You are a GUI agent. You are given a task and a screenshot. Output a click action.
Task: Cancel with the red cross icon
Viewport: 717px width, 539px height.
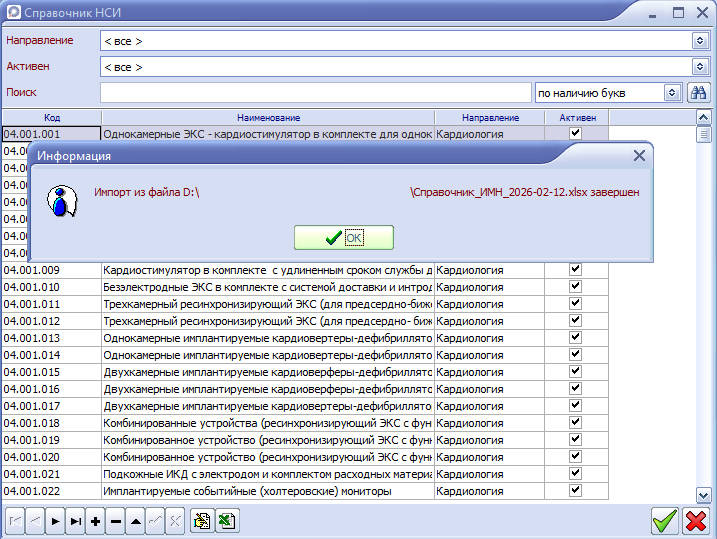coord(696,521)
